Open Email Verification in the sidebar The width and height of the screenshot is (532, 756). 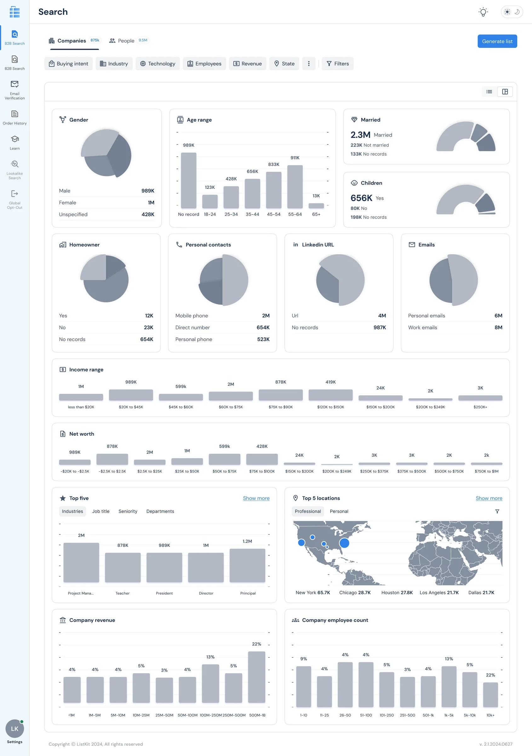click(14, 90)
